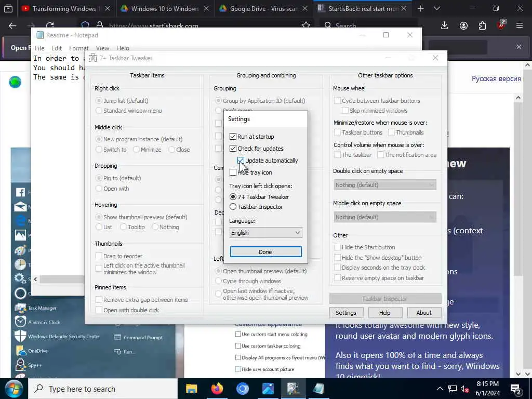Click webpage scrollbar down arrow

coord(518,374)
